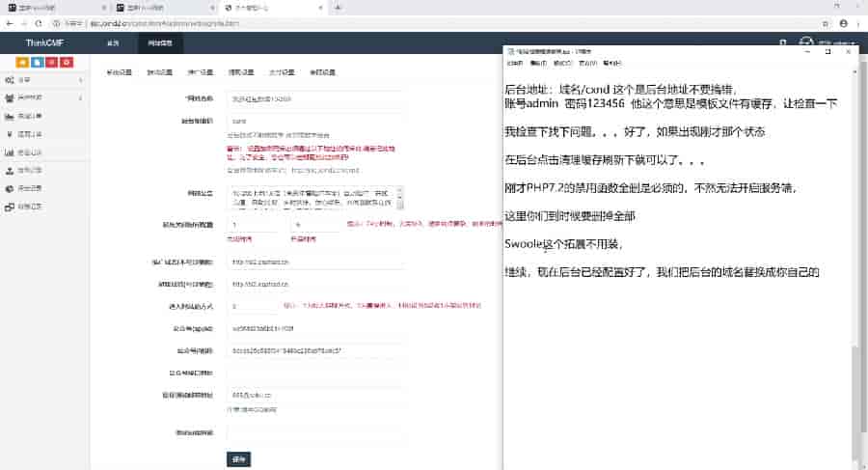
Task: Focus the first http URL input field
Action: tap(315, 262)
